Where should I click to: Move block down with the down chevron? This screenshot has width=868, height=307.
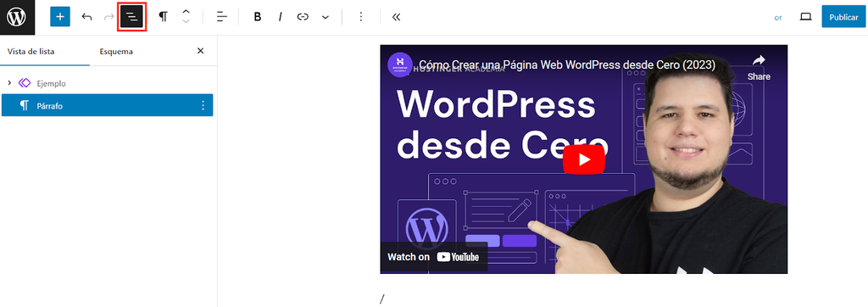pos(186,22)
